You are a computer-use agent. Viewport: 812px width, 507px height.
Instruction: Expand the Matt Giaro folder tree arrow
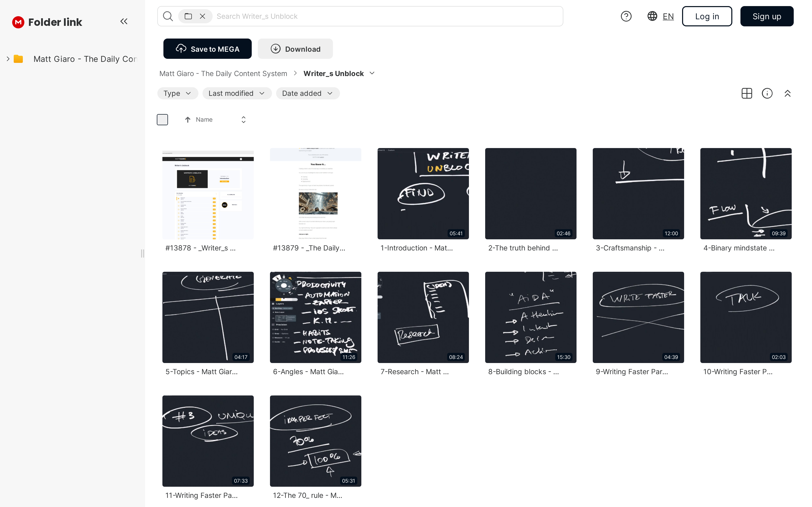tap(8, 59)
